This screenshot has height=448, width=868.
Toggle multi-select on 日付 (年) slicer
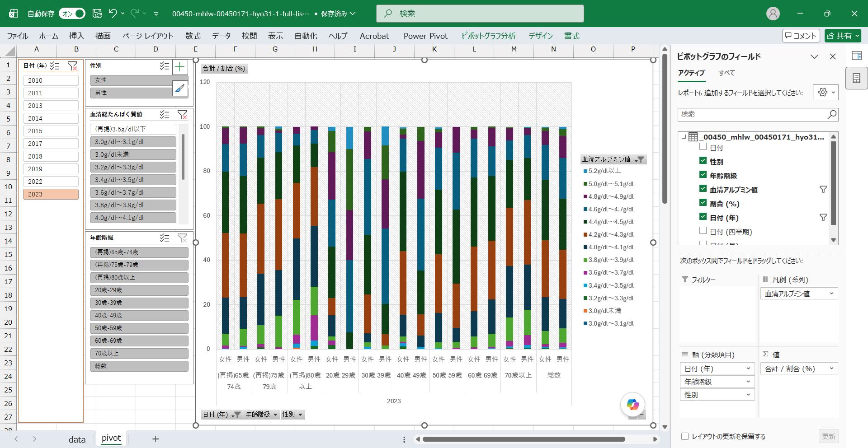point(55,66)
